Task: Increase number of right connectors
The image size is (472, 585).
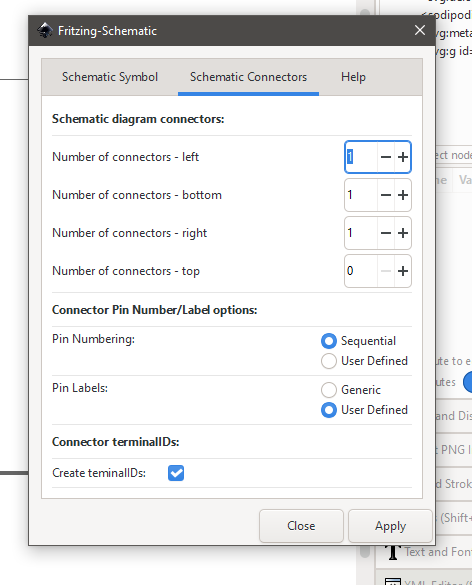Action: (x=403, y=233)
